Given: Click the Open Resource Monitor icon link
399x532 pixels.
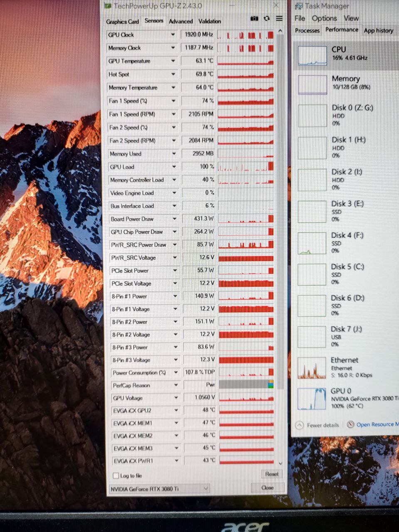Looking at the screenshot, I should (350, 424).
